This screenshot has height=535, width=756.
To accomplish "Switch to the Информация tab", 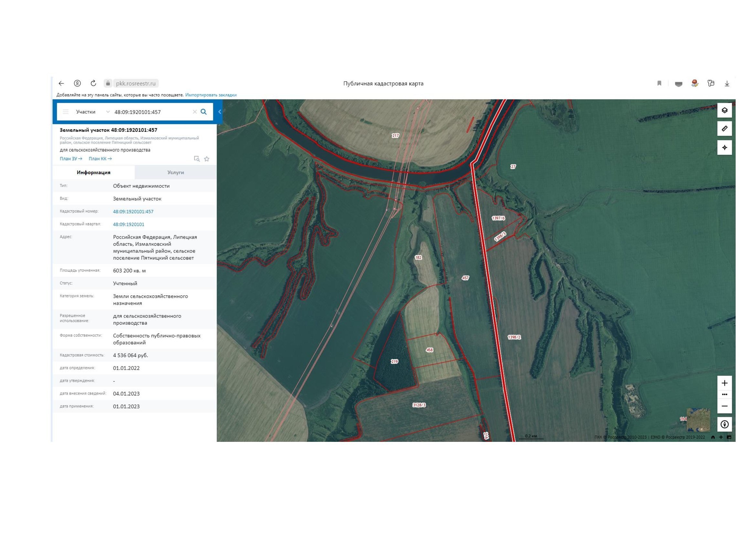I will click(93, 172).
